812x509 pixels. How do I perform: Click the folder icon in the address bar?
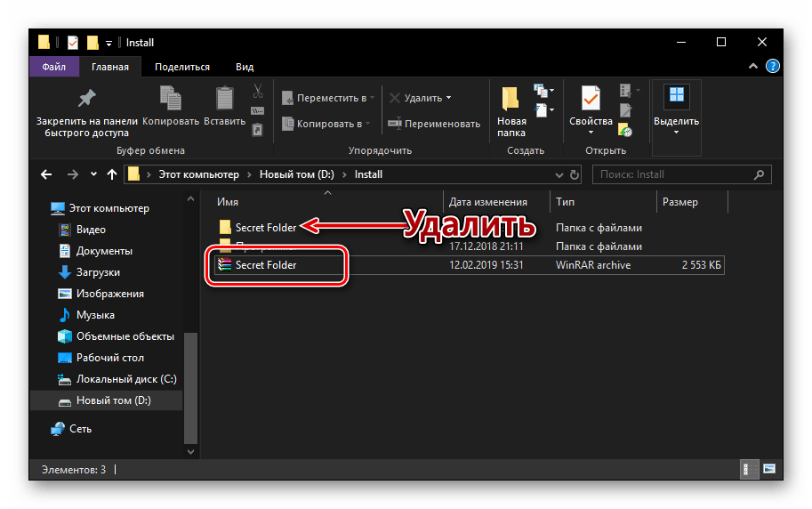tap(133, 174)
